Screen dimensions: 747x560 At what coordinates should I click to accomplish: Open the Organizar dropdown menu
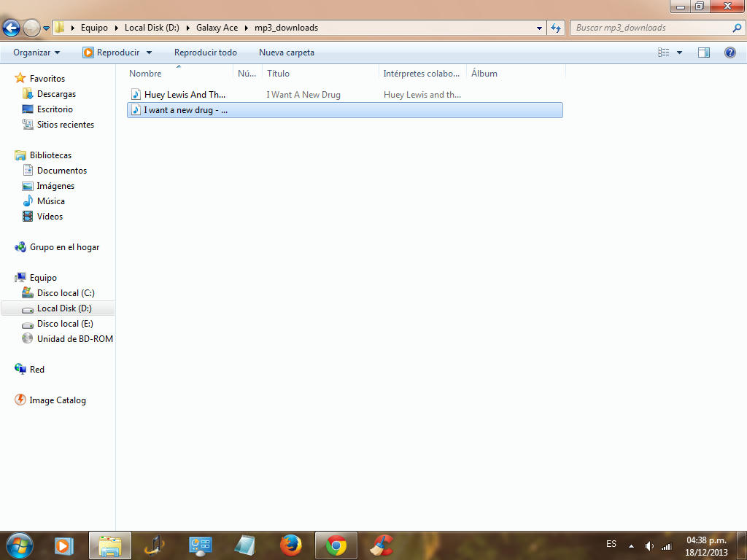pos(36,52)
